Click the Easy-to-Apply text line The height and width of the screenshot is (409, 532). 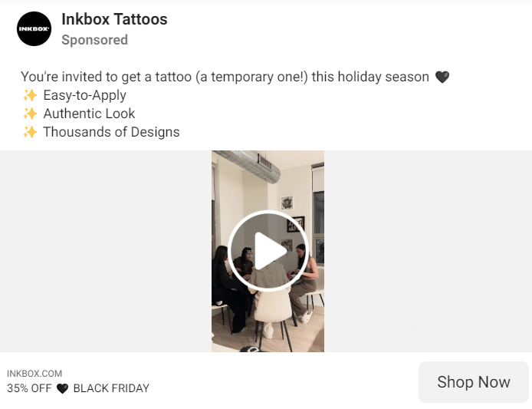(85, 95)
